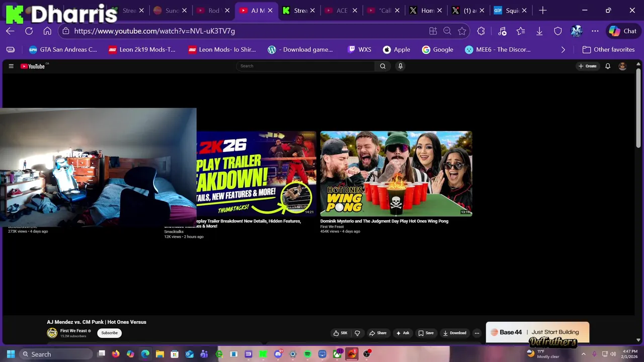Viewport: 644px width, 362px height.
Task: Open the WXS Twitch bookmark
Action: pos(359,50)
